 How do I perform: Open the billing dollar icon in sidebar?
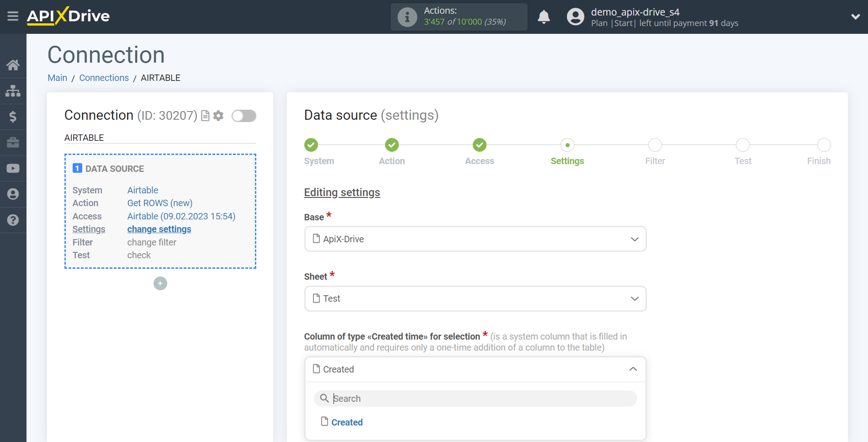click(13, 117)
